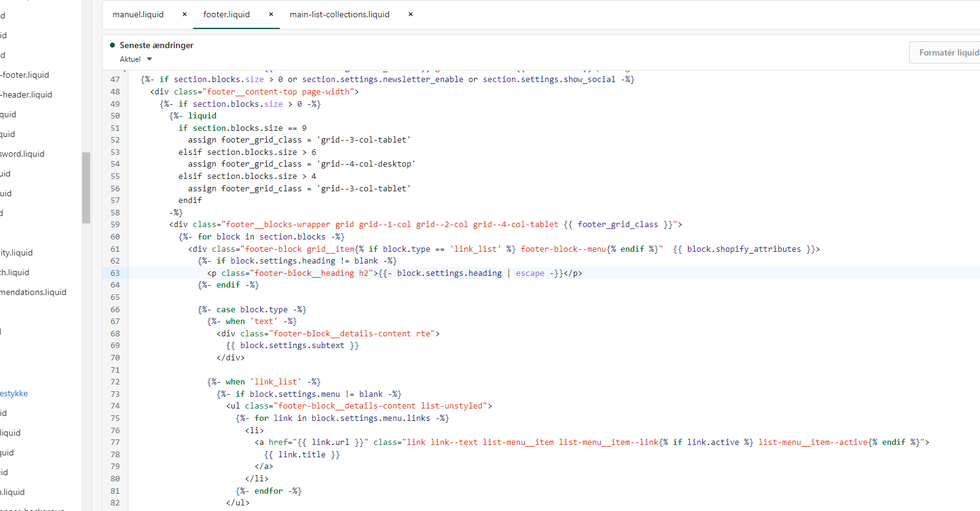Click line number 63 in the gutter
The width and height of the screenshot is (980, 511).
pyautogui.click(x=115, y=273)
